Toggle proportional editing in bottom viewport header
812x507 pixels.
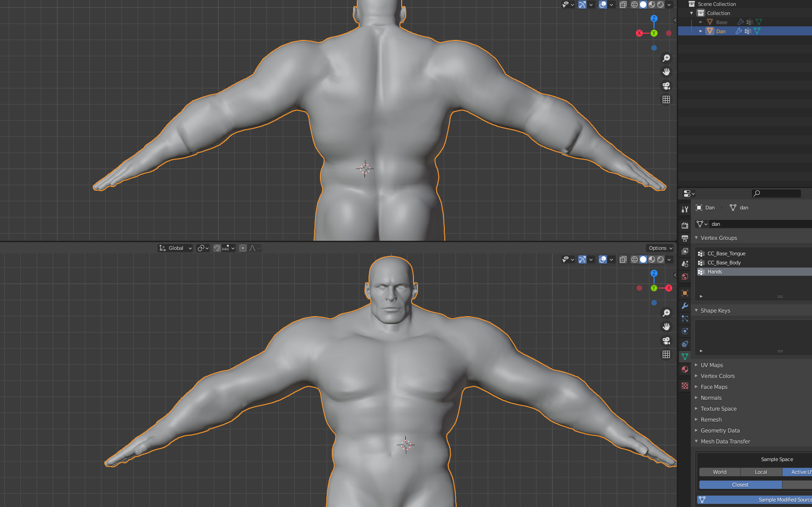[243, 248]
